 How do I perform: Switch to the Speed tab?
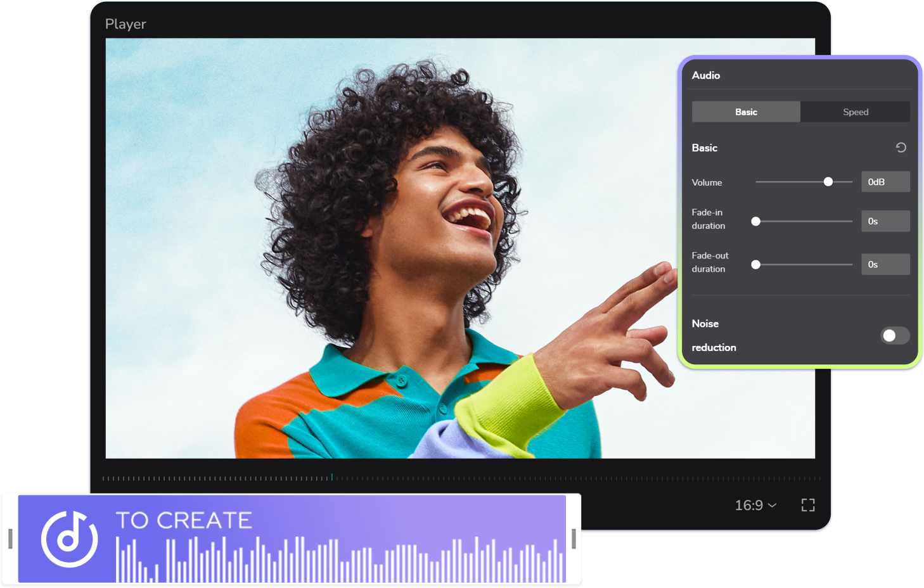pos(855,112)
